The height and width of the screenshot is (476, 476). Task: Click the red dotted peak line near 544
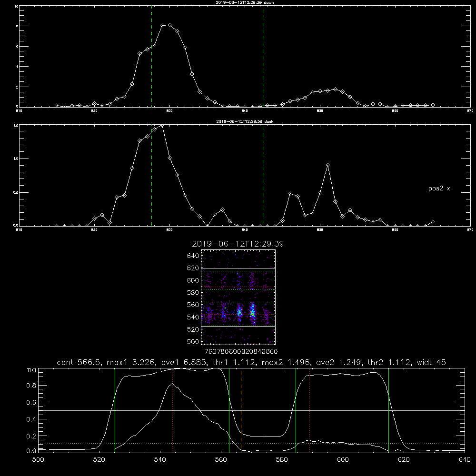pos(172,410)
